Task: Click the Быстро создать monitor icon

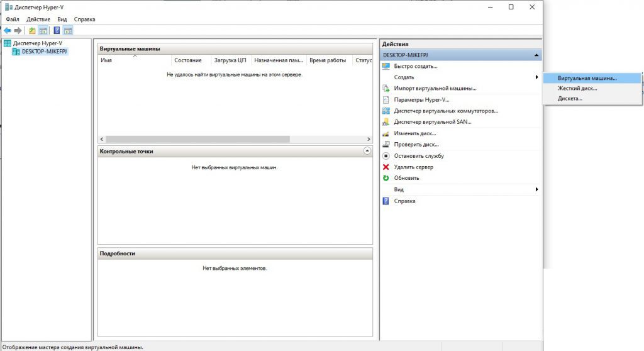Action: click(386, 66)
